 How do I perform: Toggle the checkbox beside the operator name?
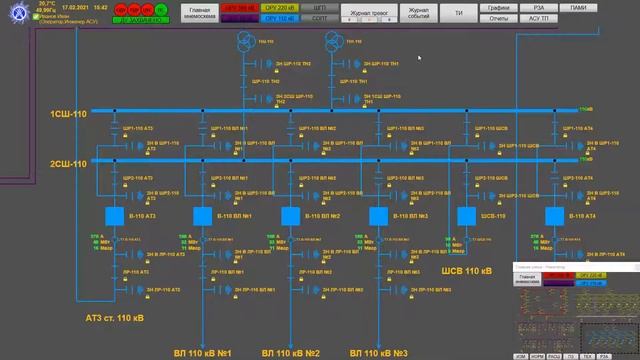pyautogui.click(x=36, y=17)
